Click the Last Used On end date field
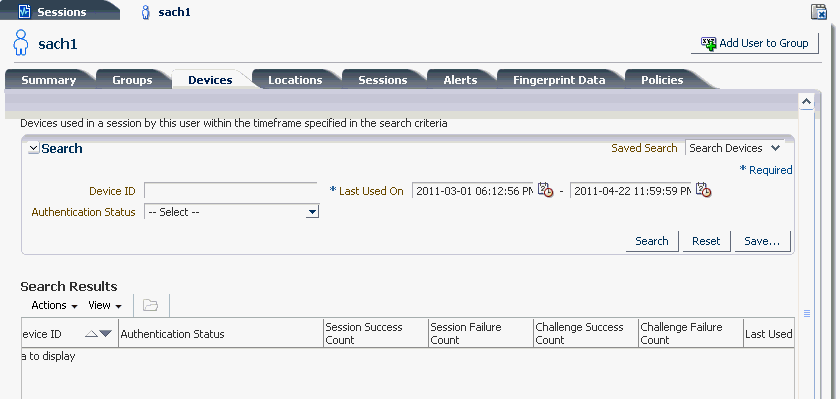This screenshot has width=840, height=399. (x=631, y=191)
